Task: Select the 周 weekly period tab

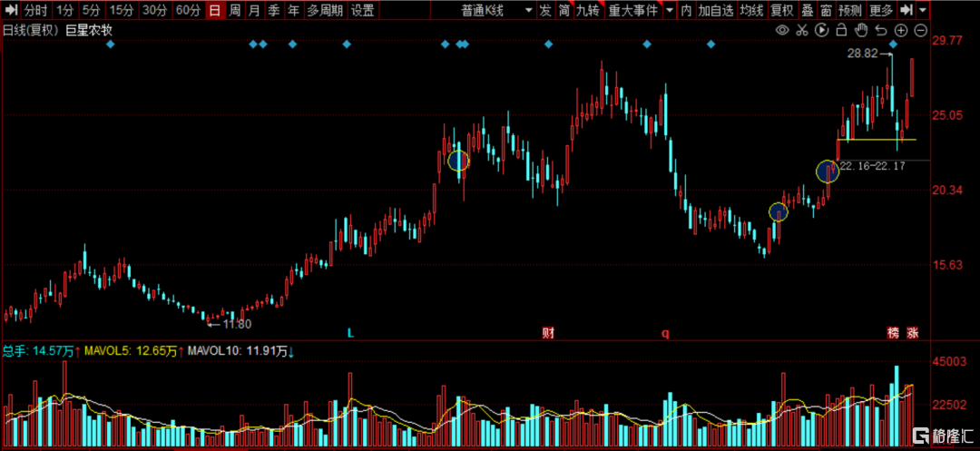Action: click(x=234, y=10)
